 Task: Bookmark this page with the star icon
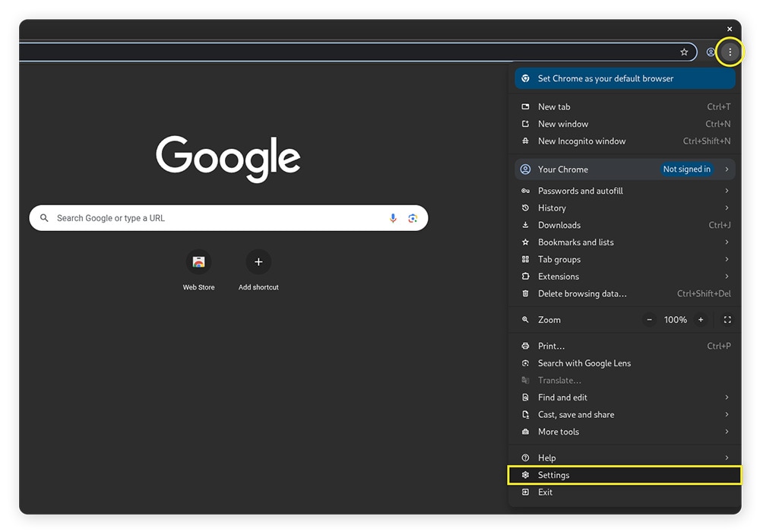tap(684, 52)
